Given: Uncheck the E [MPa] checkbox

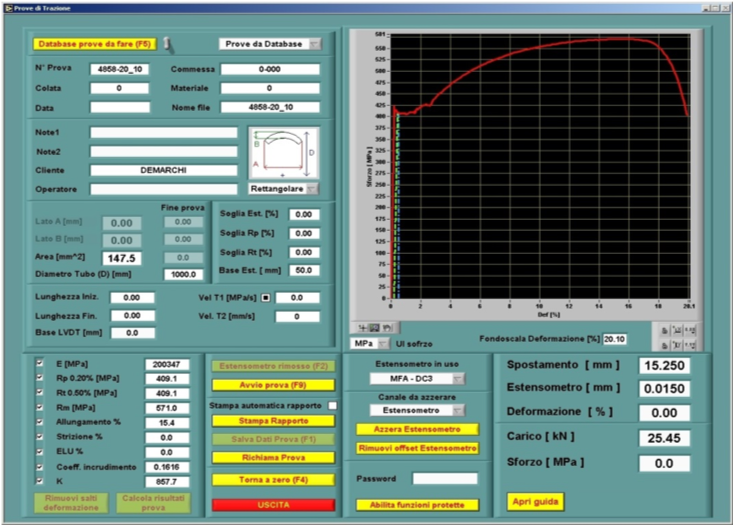Looking at the screenshot, I should (40, 364).
